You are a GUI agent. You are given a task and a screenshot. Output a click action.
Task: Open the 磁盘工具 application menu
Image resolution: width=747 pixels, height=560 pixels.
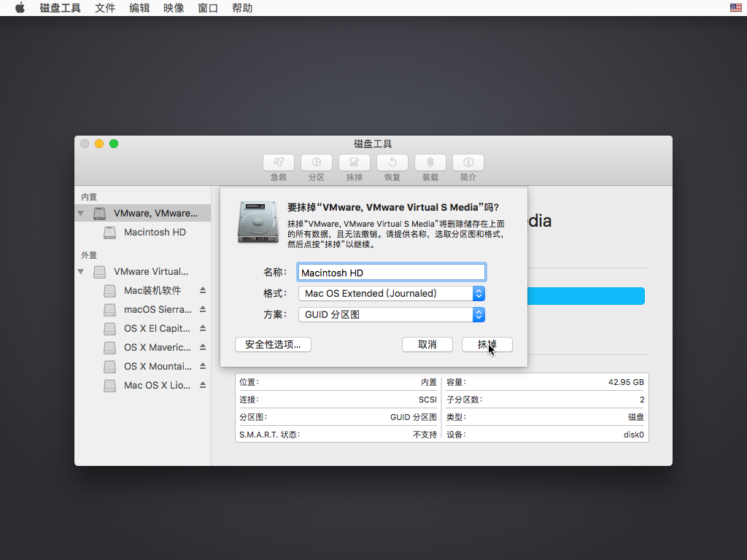(x=60, y=8)
